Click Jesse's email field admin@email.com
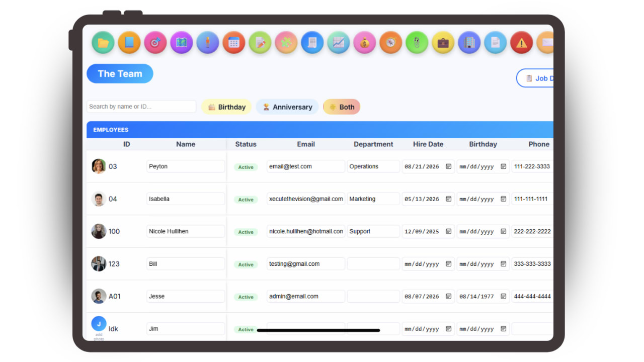Viewport: 644px width, 362px height. 306,297
